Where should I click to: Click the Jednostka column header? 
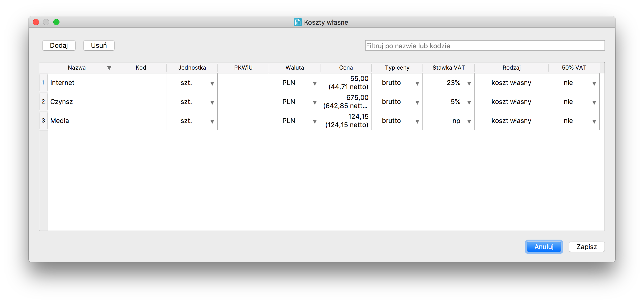click(192, 68)
